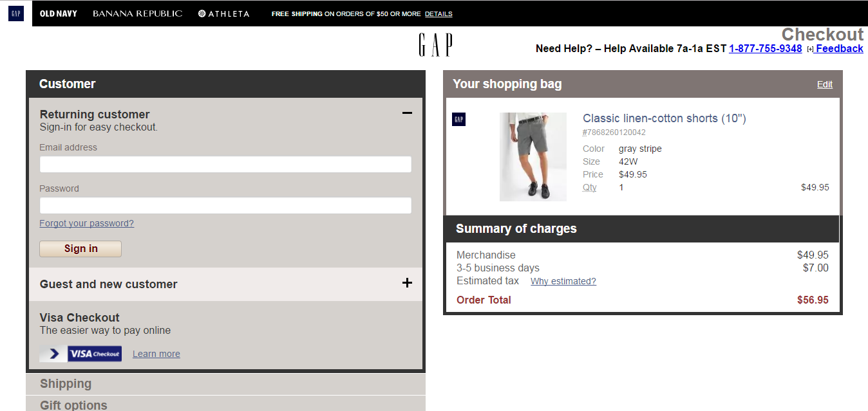Expand Guest and new customer section
This screenshot has width=868, height=411.
coord(407,283)
